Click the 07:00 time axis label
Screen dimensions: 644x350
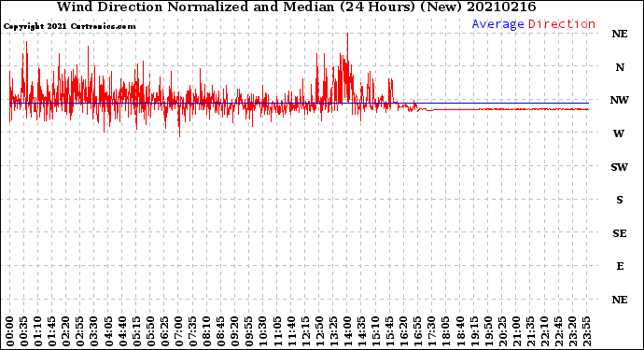click(178, 331)
